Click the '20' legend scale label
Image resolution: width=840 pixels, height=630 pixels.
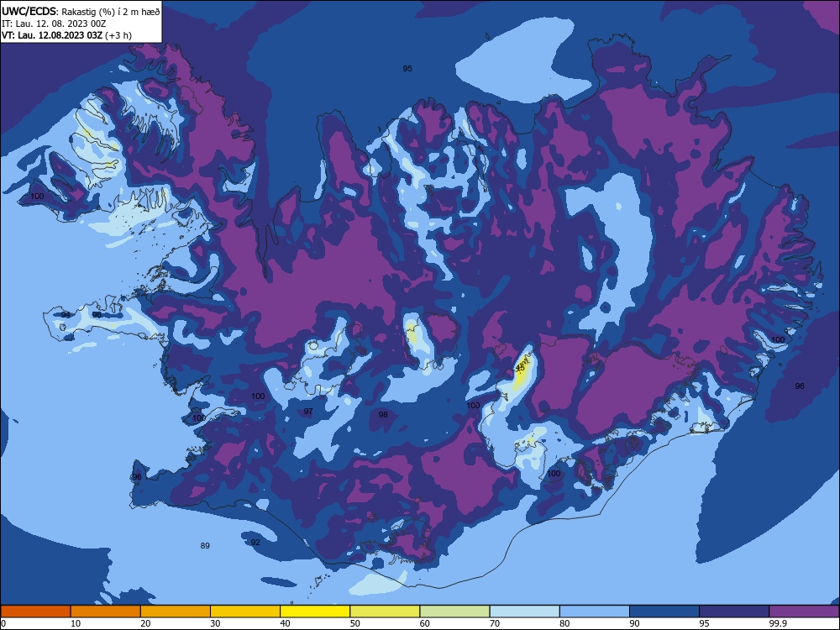(x=145, y=623)
